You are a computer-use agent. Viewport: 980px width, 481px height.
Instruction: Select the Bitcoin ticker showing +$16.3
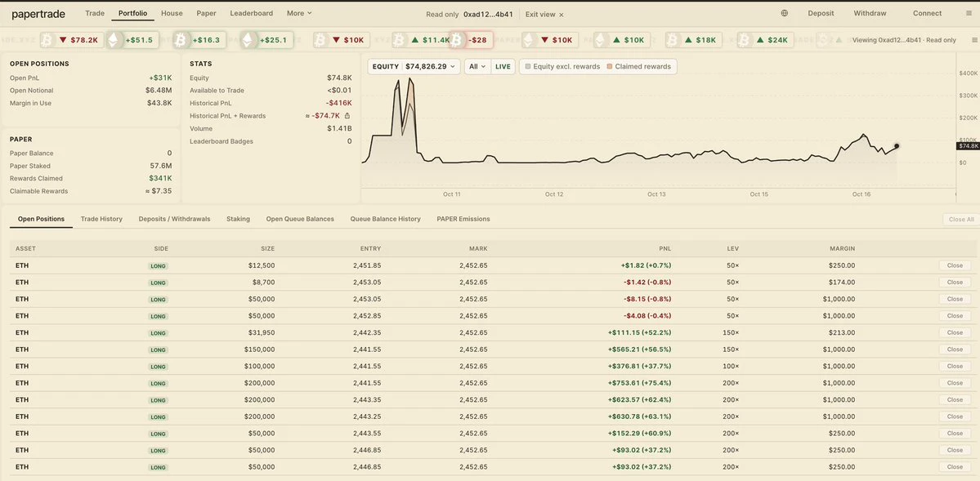(x=199, y=40)
